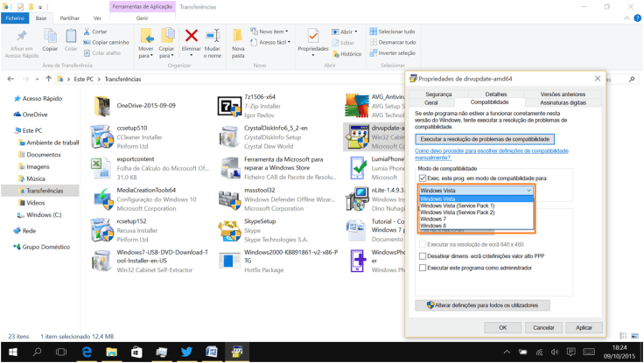Select Windows Vista (Service Pack 2) option
Viewport: 644px width, 363px height.
coord(457,213)
